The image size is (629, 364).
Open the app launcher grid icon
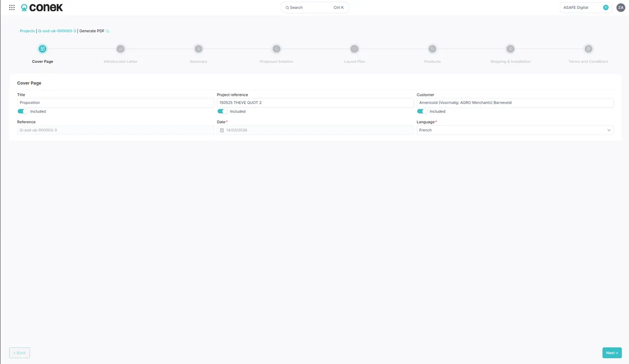tap(12, 7)
